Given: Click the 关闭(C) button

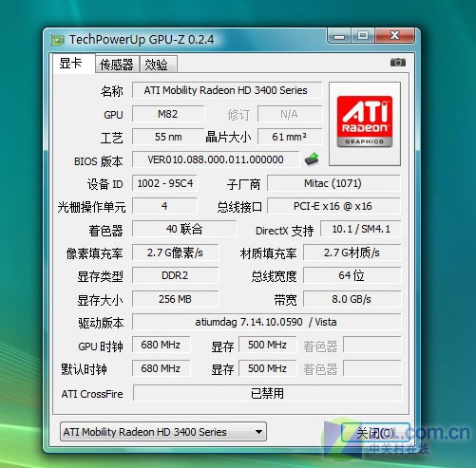Looking at the screenshot, I should pyautogui.click(x=375, y=433).
